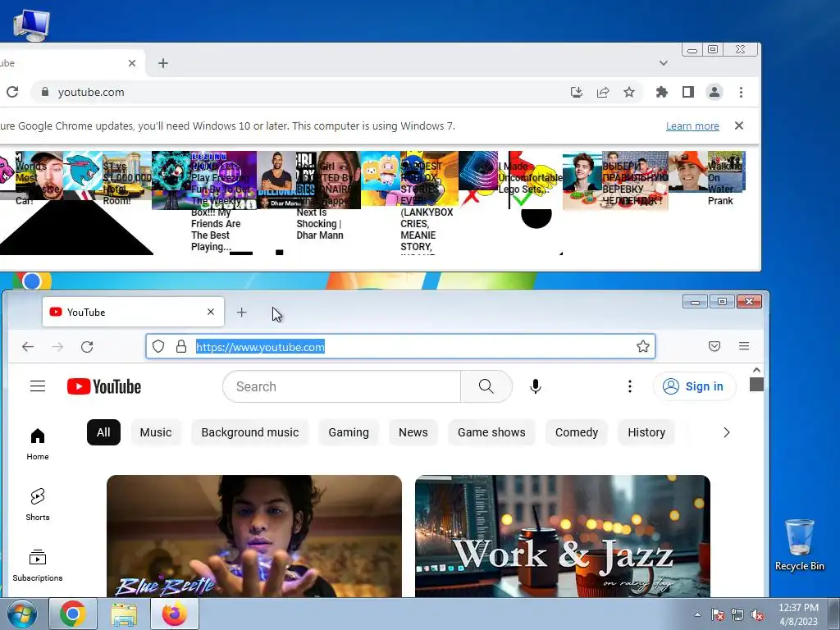Filter by the News chip
Viewport: 840px width, 630px height.
[x=413, y=432]
